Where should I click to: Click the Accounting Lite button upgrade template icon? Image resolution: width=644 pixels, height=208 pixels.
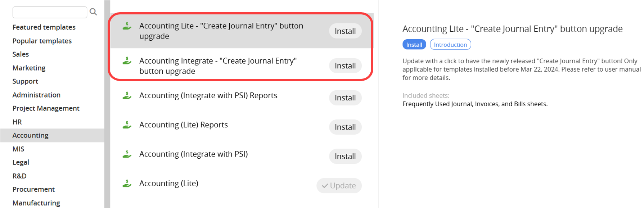tap(127, 26)
